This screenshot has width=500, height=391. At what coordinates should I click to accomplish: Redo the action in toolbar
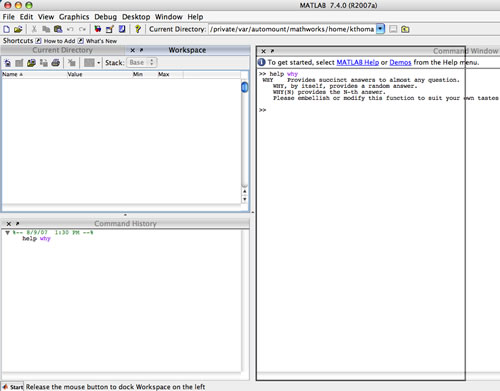[82, 29]
